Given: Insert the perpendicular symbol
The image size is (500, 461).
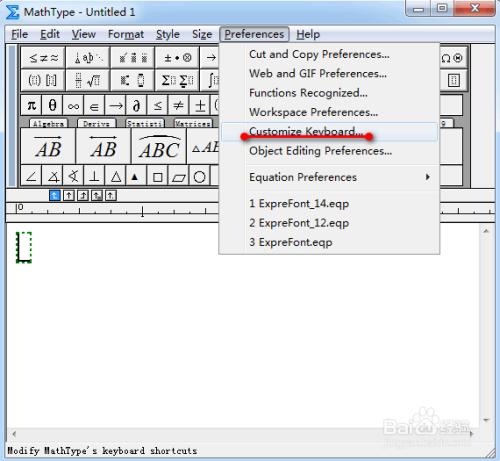Looking at the screenshot, I should (94, 176).
